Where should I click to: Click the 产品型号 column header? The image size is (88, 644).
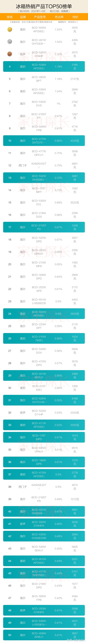click(x=40, y=17)
